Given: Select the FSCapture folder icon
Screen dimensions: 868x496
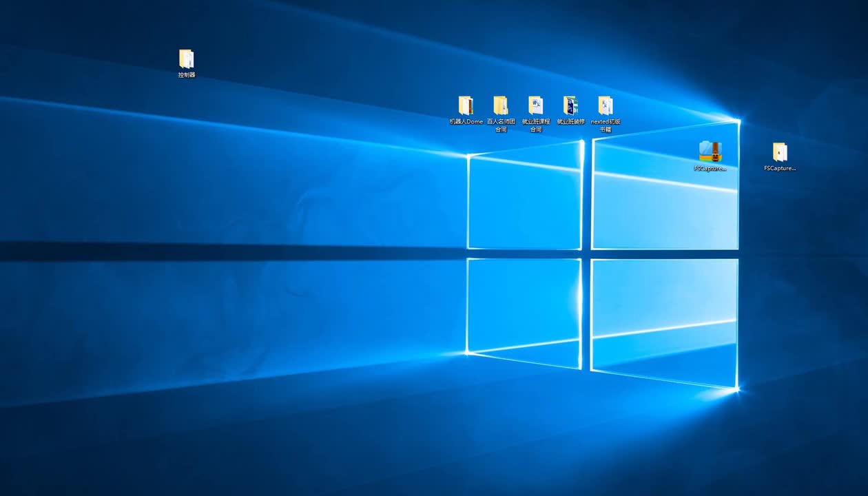Looking at the screenshot, I should 780,152.
